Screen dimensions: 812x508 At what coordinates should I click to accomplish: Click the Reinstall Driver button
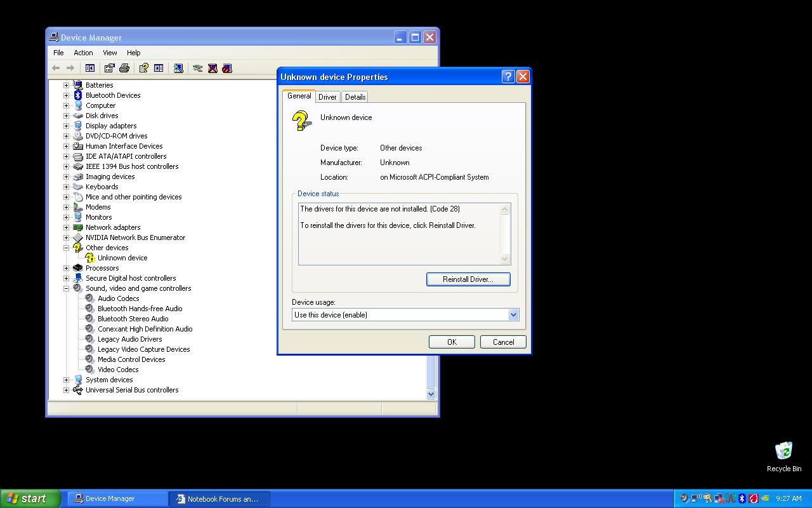point(468,279)
